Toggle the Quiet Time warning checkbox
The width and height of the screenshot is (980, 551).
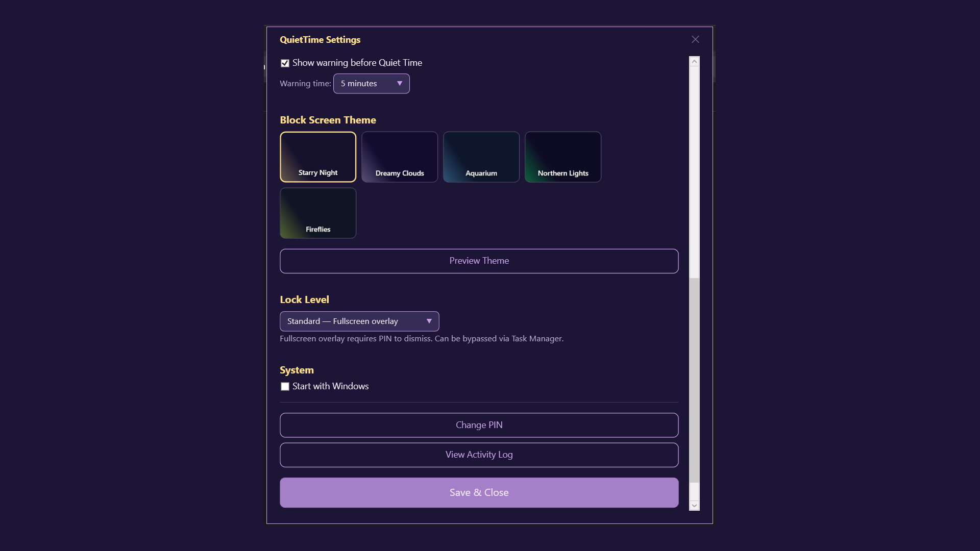coord(285,63)
